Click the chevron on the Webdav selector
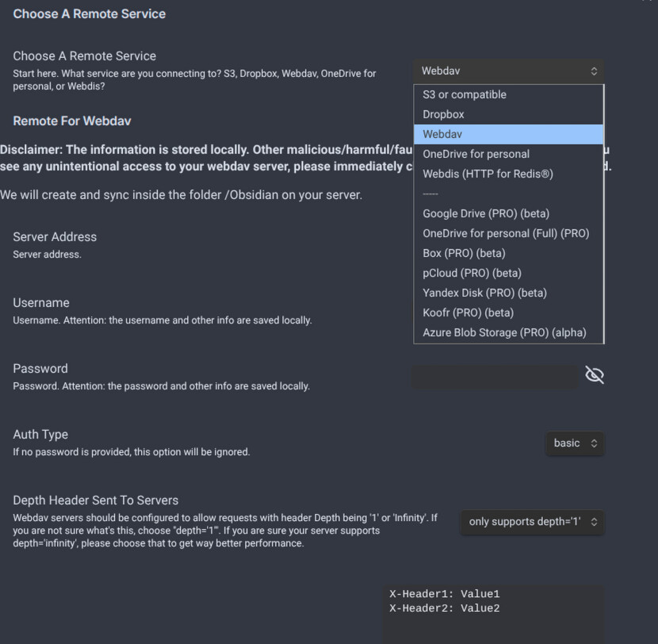 coord(594,71)
